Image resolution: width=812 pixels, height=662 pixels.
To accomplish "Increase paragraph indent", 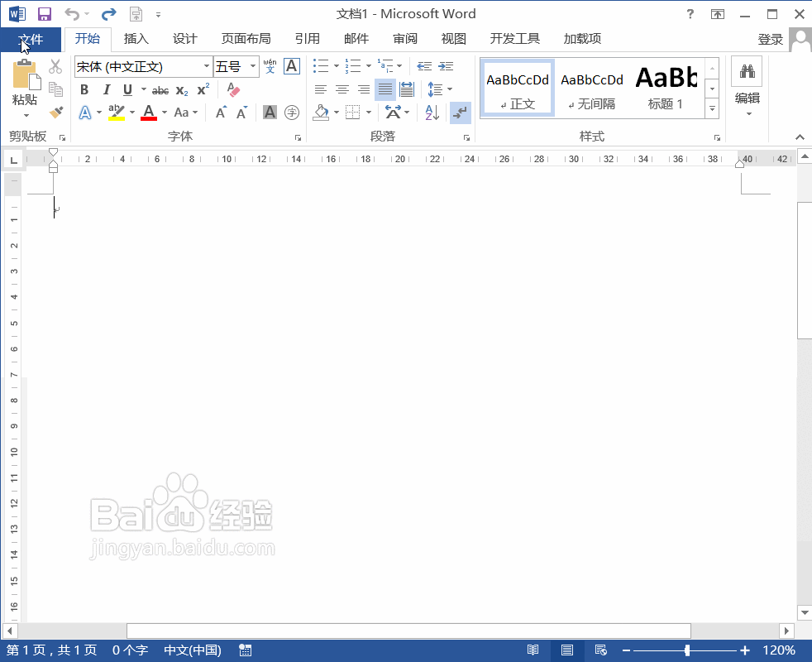I will click(446, 66).
